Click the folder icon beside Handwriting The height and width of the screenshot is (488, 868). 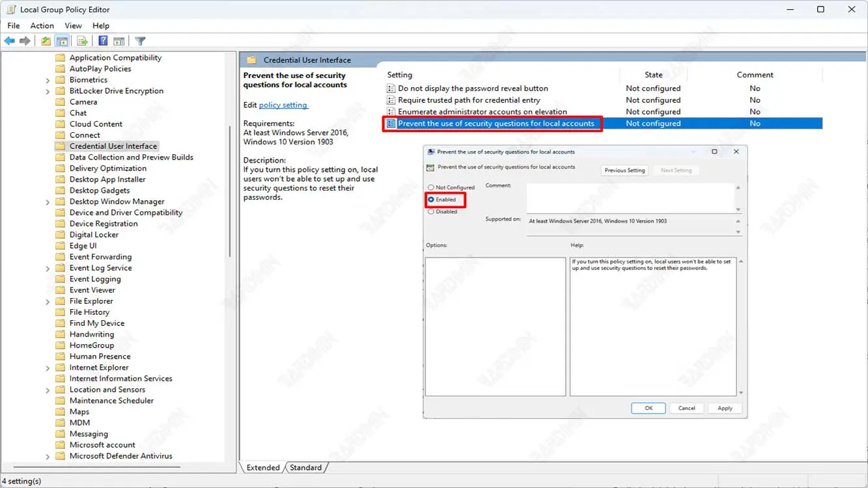(x=60, y=334)
